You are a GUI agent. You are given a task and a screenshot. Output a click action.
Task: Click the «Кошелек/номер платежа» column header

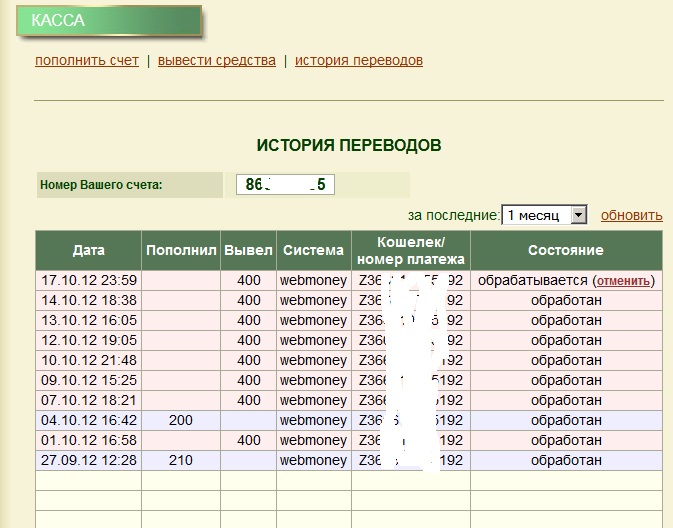410,250
